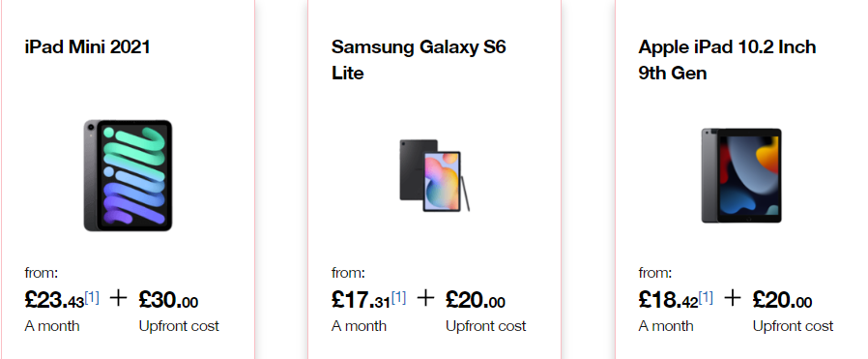Click "A month" label under £23.43
The height and width of the screenshot is (359, 868).
pyautogui.click(x=52, y=326)
